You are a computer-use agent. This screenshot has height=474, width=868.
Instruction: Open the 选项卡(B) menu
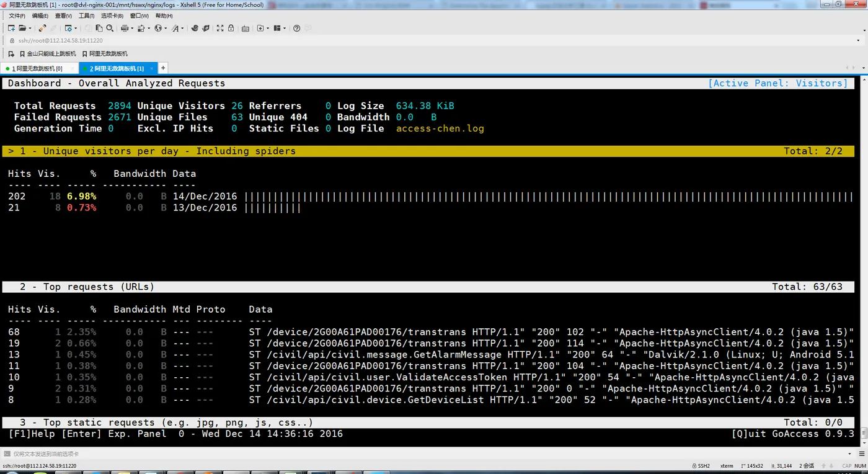point(112,16)
